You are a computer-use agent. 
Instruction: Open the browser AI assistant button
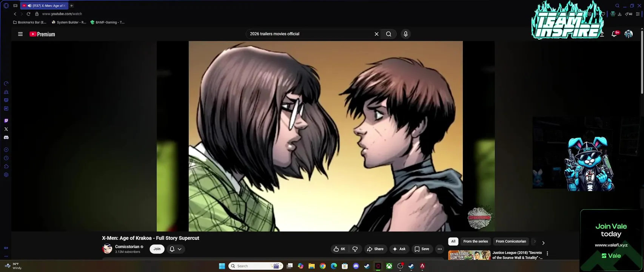629,14
